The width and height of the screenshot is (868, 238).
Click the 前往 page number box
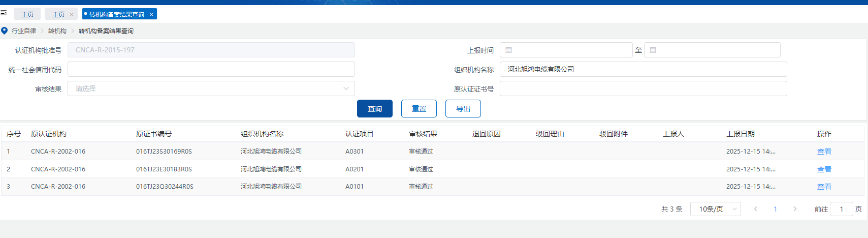pos(841,209)
